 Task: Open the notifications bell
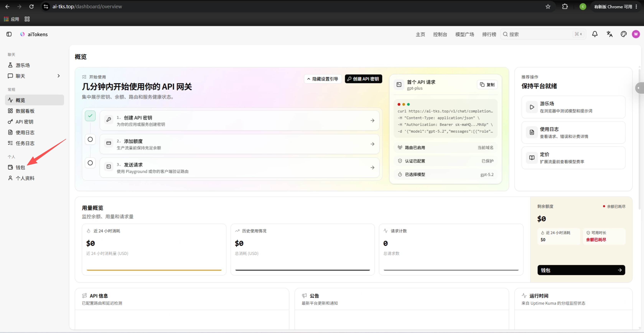pos(595,34)
